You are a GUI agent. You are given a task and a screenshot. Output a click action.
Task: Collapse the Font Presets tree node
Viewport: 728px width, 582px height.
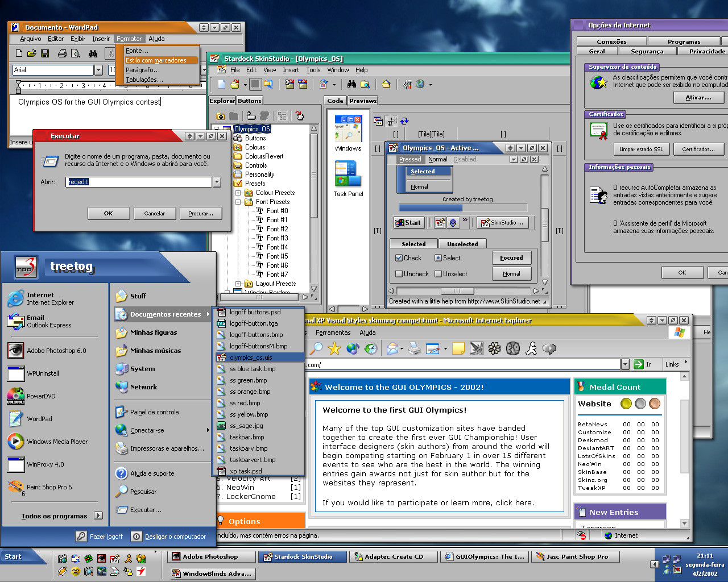pos(238,202)
